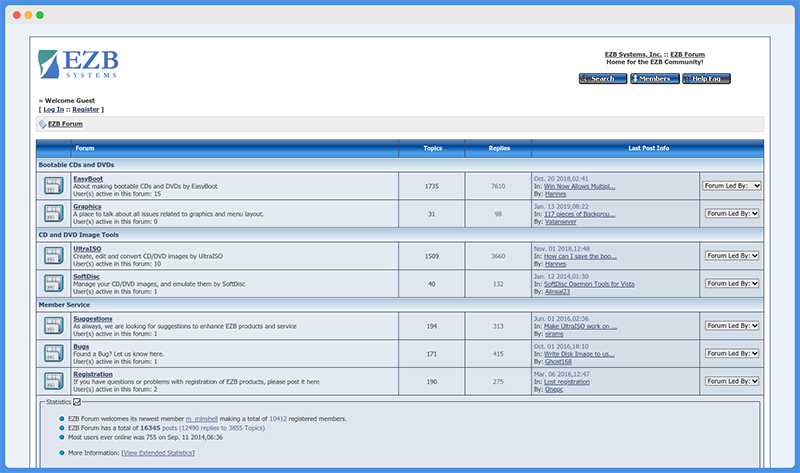Click EasyBoot replies count 7610

pyautogui.click(x=498, y=186)
